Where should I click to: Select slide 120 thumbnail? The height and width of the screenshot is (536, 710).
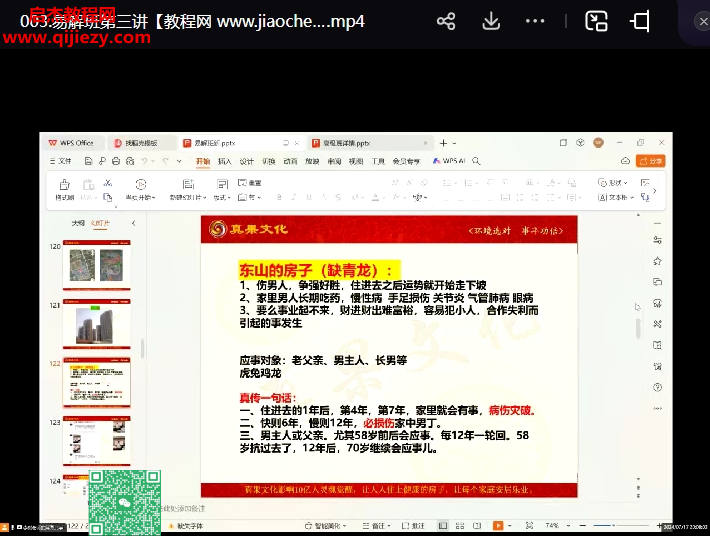(x=96, y=265)
